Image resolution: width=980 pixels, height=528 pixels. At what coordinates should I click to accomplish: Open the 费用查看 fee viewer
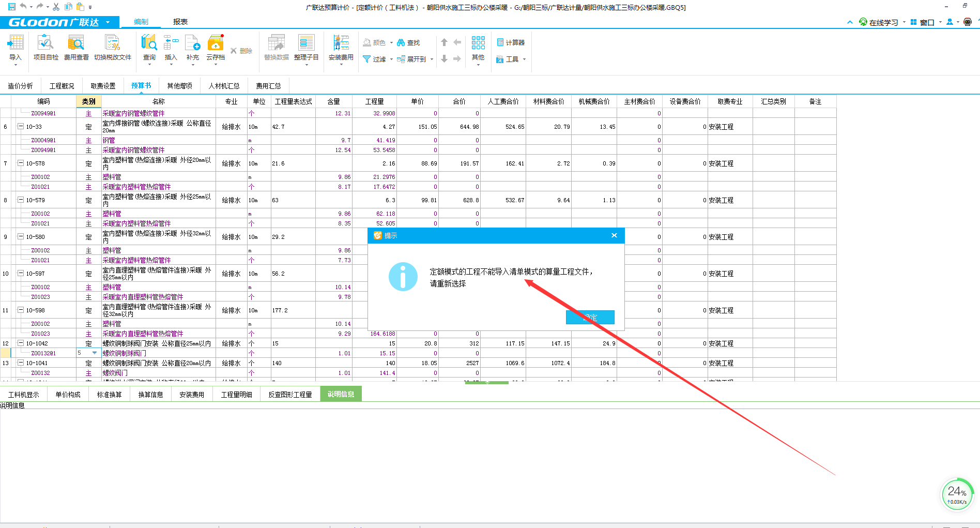(x=76, y=49)
